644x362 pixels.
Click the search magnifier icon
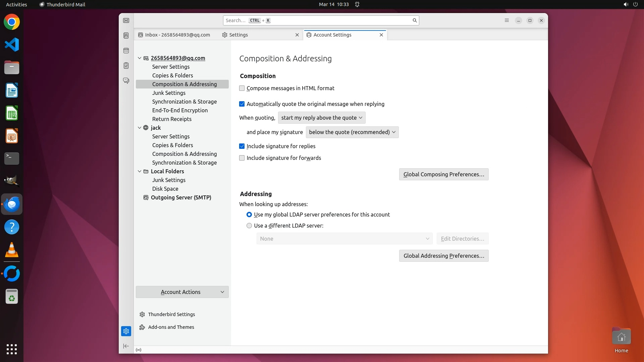click(415, 20)
